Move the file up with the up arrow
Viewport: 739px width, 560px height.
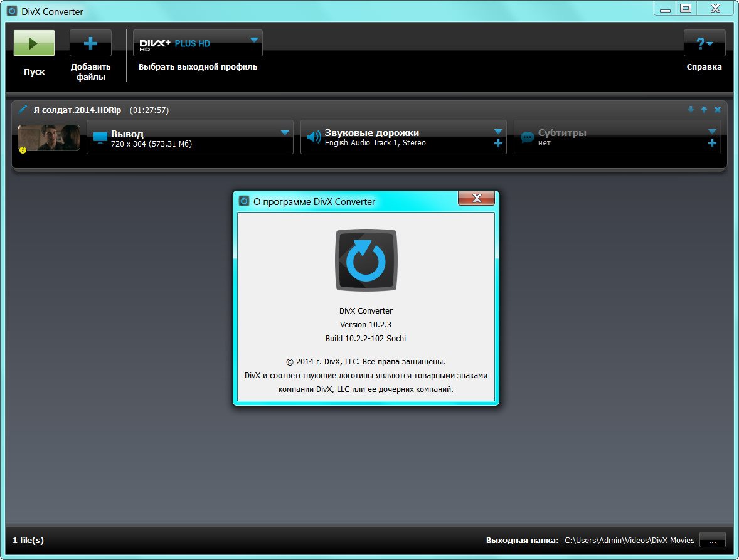tap(704, 109)
